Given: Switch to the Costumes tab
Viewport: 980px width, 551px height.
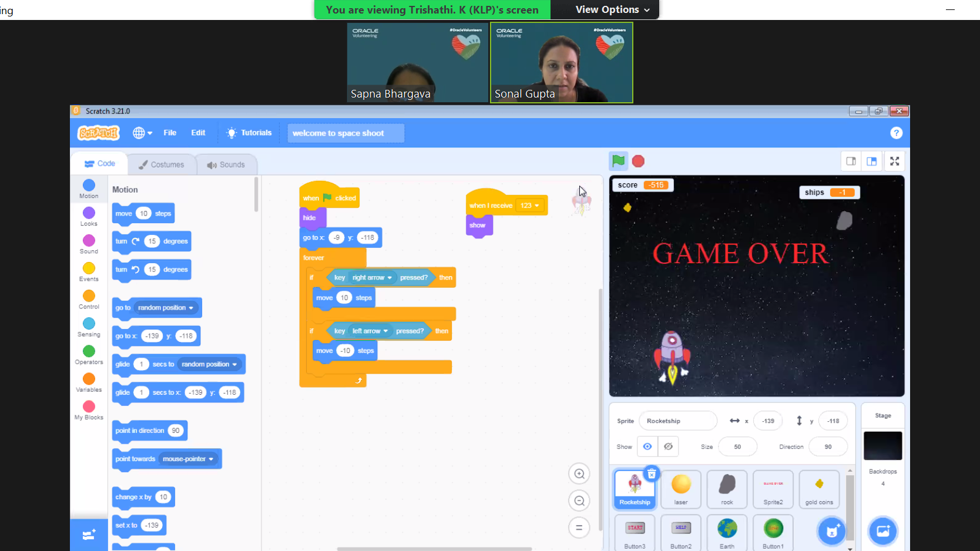Looking at the screenshot, I should coord(162,164).
